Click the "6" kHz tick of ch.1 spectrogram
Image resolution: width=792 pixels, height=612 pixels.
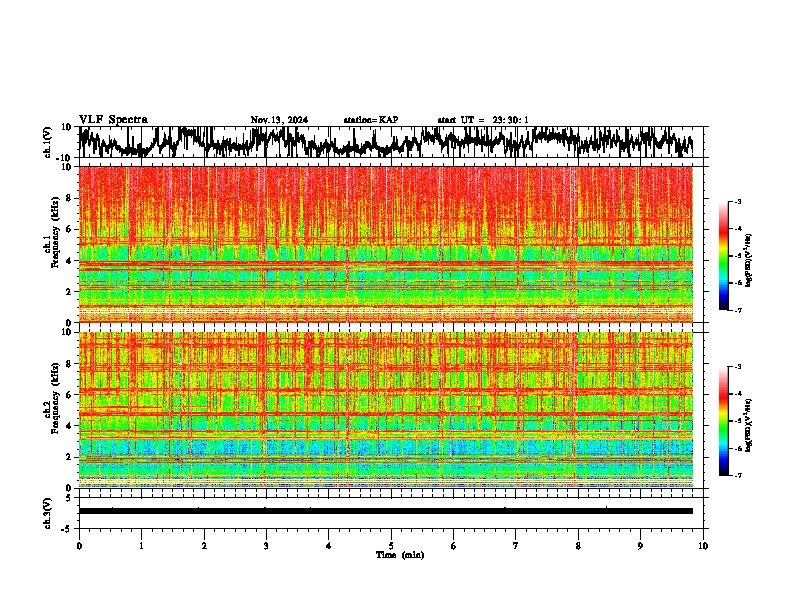point(71,229)
